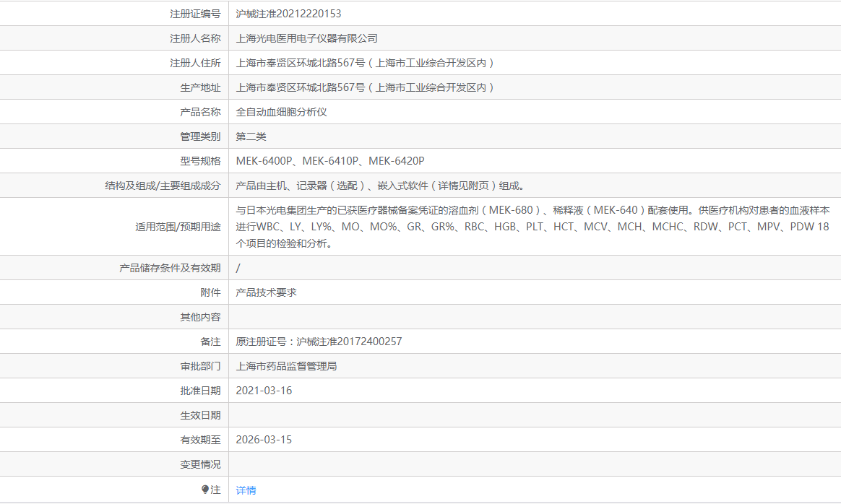Click the 适用范围/预期用途 label
Screen dimensions: 841x504
click(178, 227)
